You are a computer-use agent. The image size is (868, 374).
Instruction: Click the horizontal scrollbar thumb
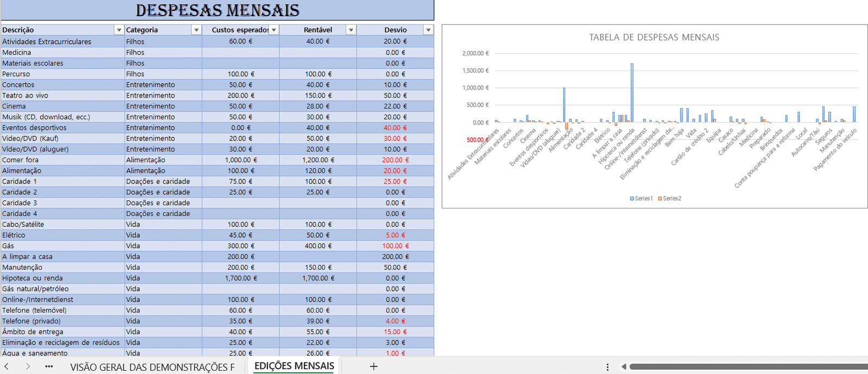tap(749, 367)
